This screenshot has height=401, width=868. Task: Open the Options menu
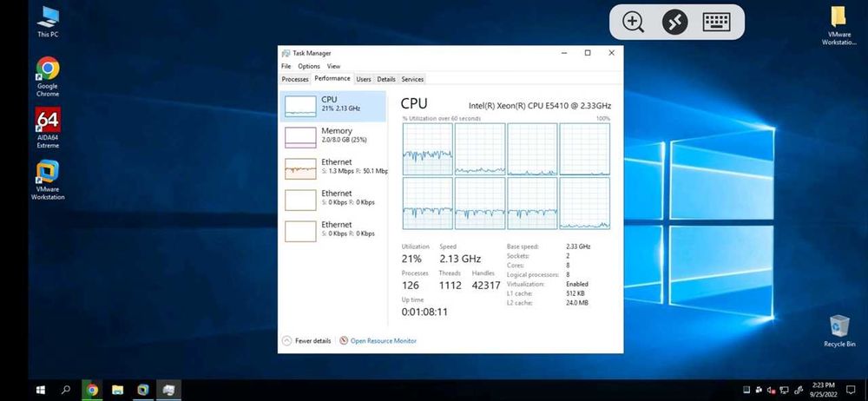click(x=309, y=66)
